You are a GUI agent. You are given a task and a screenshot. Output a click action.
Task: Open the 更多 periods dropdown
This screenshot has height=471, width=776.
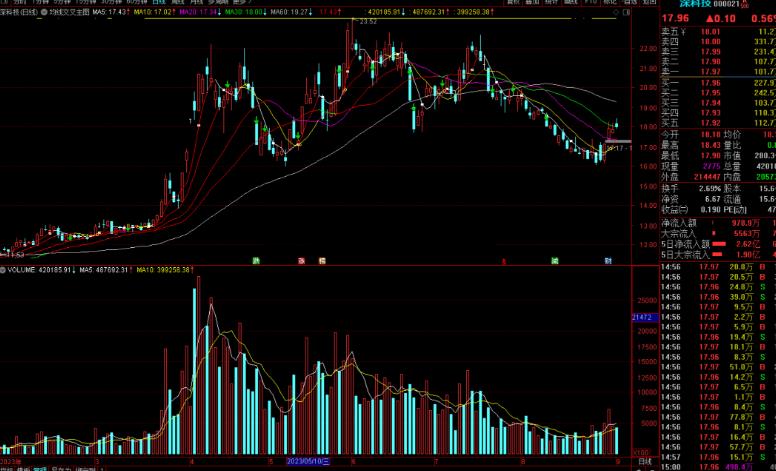point(242,2)
